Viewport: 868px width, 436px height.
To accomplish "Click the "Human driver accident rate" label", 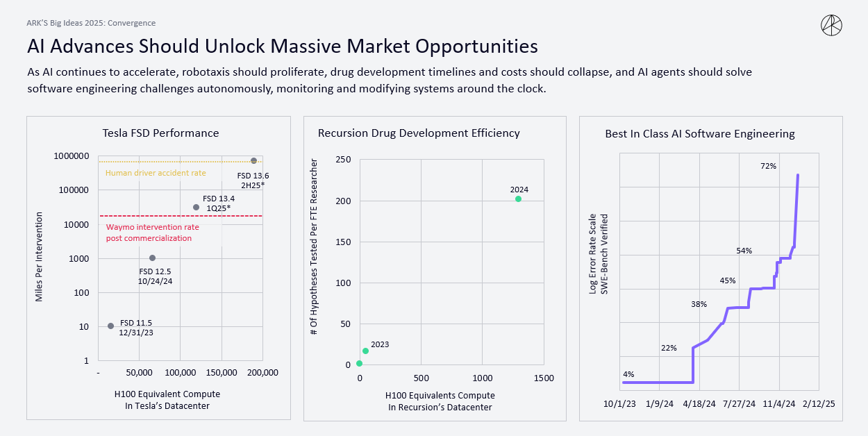I will (x=156, y=173).
